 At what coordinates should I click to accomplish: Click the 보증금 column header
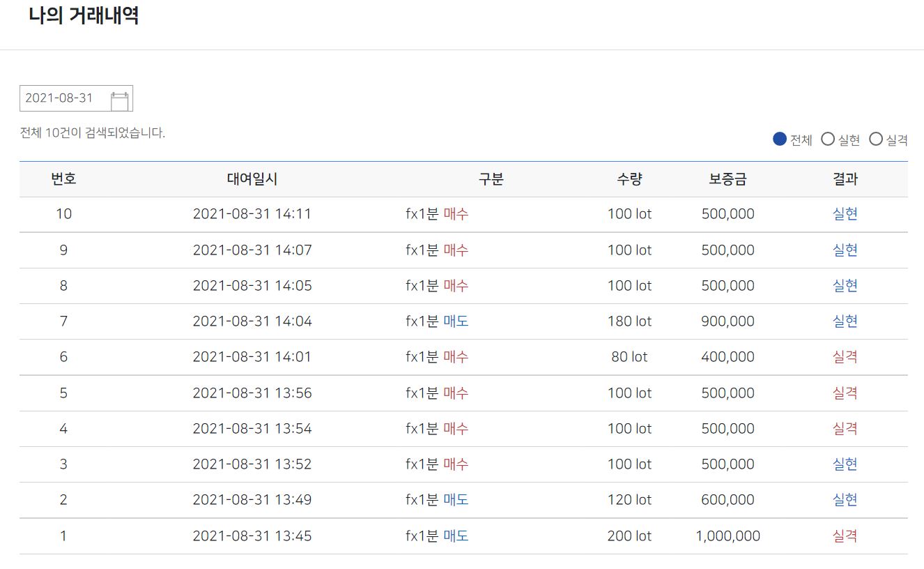(x=727, y=179)
